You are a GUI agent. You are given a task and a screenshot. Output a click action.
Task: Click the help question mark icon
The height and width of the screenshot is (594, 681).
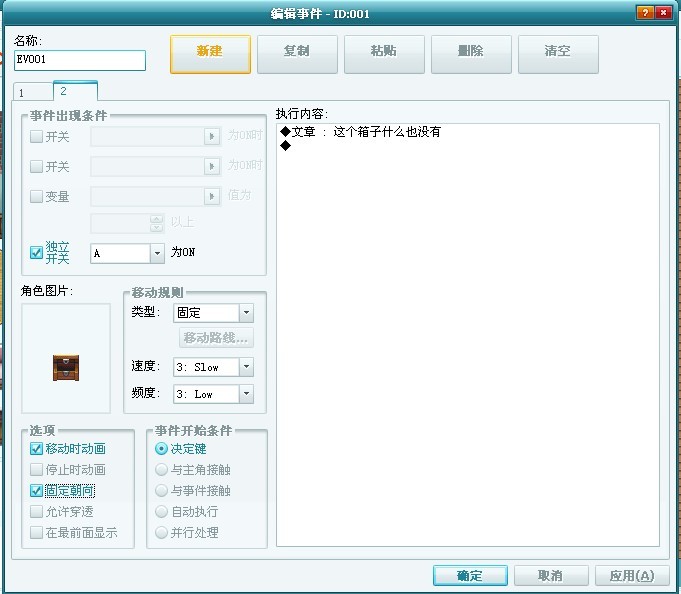645,13
